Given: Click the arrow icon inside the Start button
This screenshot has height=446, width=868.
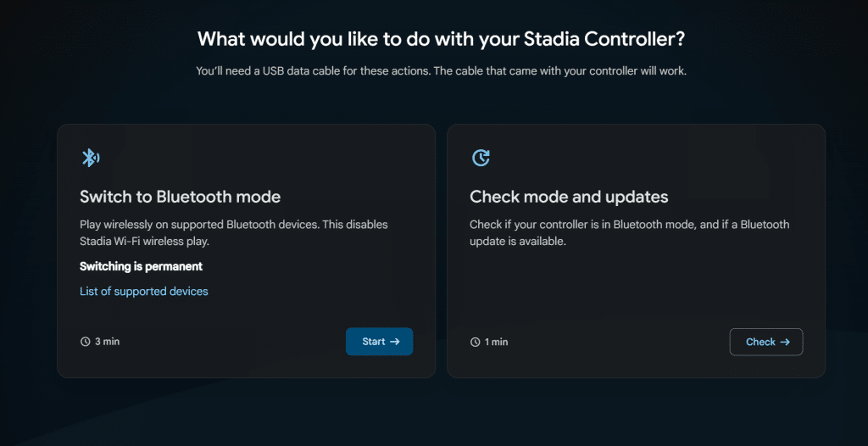Looking at the screenshot, I should pos(395,342).
